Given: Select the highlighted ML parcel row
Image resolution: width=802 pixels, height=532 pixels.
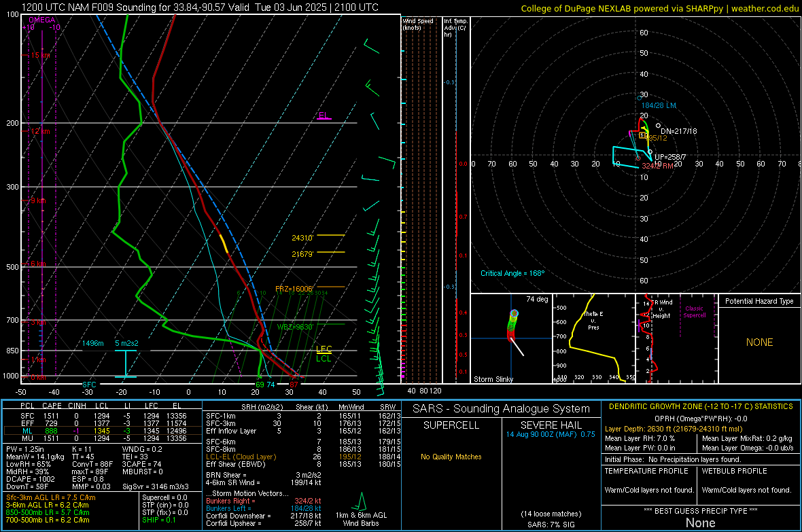Looking at the screenshot, I should click(103, 431).
